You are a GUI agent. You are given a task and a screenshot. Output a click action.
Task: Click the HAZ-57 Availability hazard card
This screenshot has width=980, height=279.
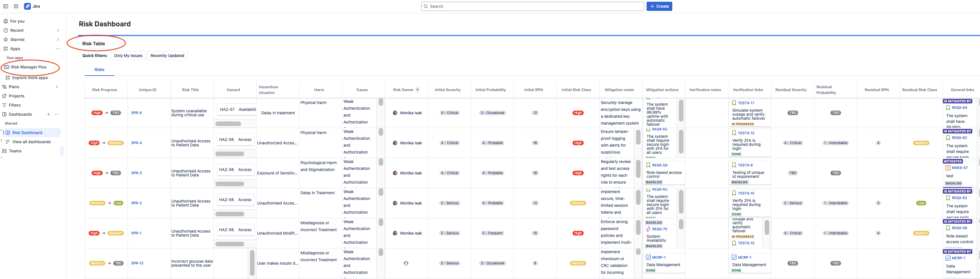click(236, 109)
